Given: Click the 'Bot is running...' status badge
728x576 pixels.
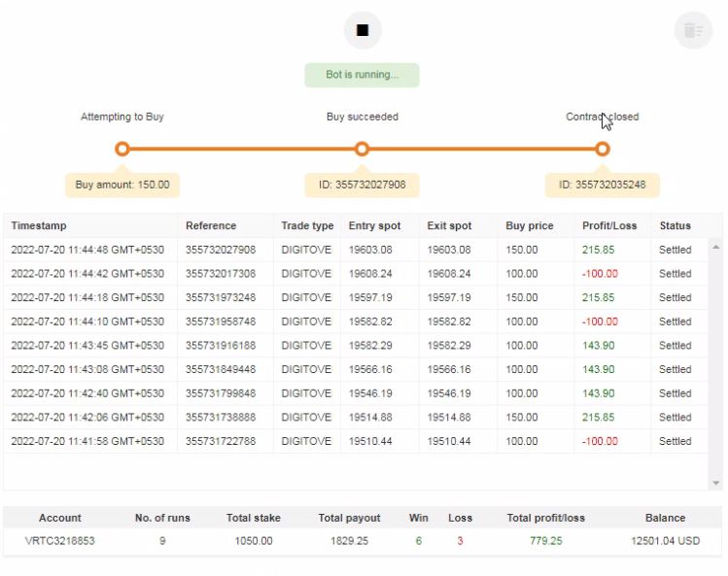Looking at the screenshot, I should tap(362, 75).
